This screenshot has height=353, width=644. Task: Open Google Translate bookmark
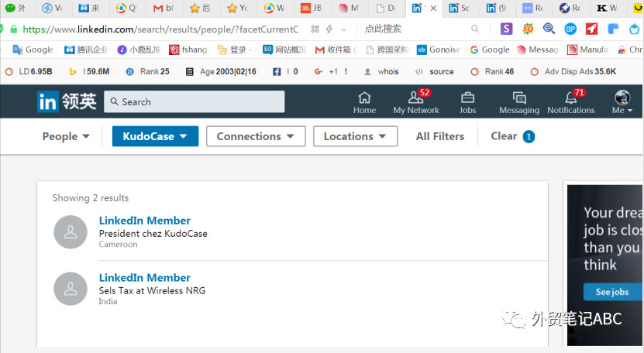pyautogui.click(x=33, y=50)
